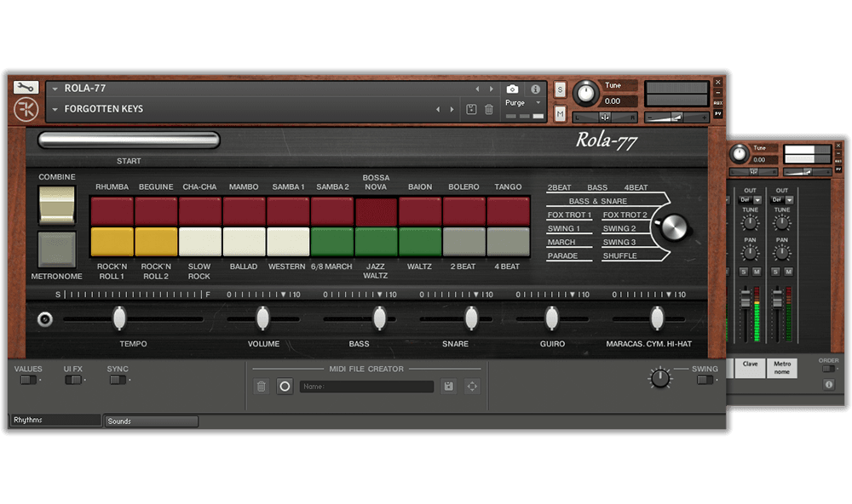
Task: Toggle the ORDER switch in back window
Action: [829, 369]
